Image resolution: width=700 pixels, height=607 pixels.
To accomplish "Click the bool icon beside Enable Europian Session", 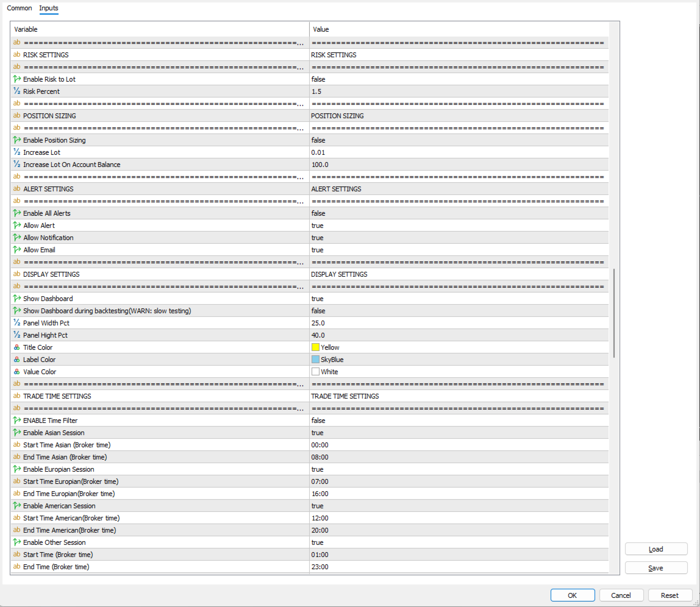I will click(17, 469).
